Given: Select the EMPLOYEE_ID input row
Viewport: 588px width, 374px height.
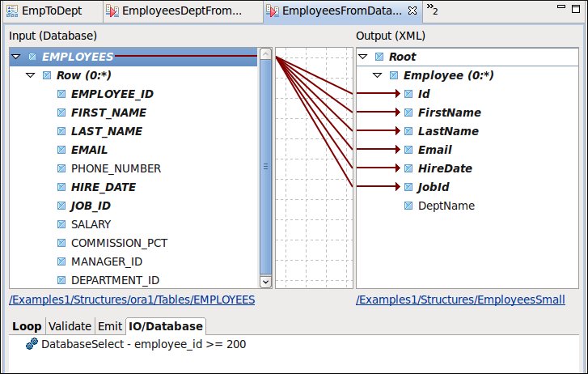Looking at the screenshot, I should 112,94.
